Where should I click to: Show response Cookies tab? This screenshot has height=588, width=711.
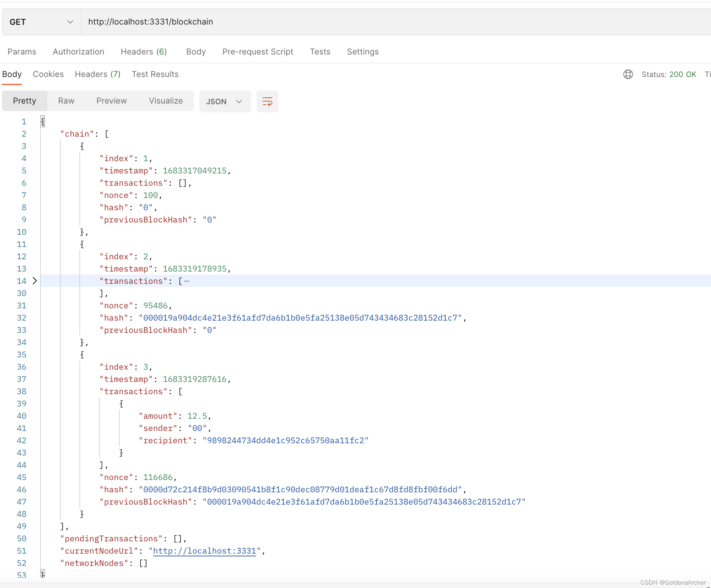[x=48, y=74]
